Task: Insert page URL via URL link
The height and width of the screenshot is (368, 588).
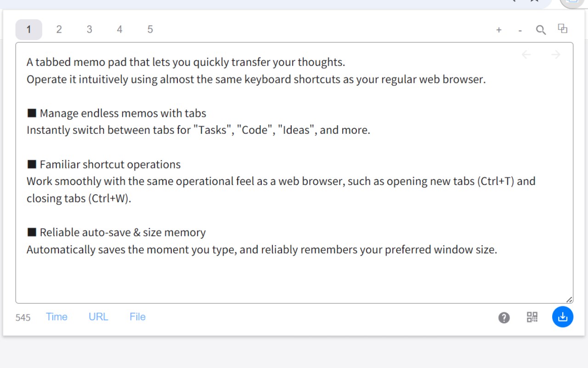Action: [x=98, y=316]
